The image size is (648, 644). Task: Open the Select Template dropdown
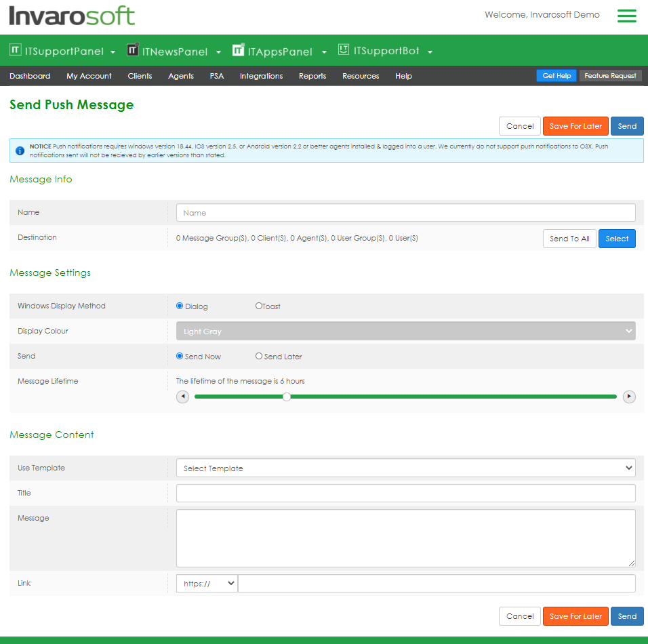[x=405, y=468]
